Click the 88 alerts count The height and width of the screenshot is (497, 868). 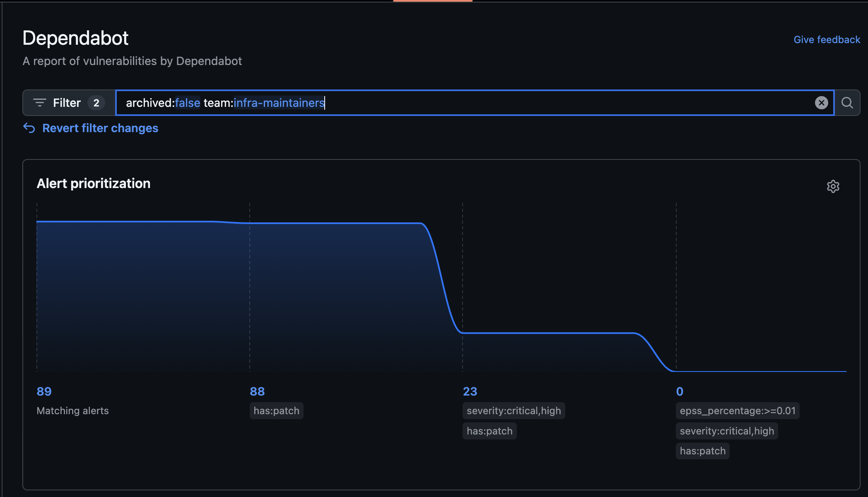pos(257,391)
